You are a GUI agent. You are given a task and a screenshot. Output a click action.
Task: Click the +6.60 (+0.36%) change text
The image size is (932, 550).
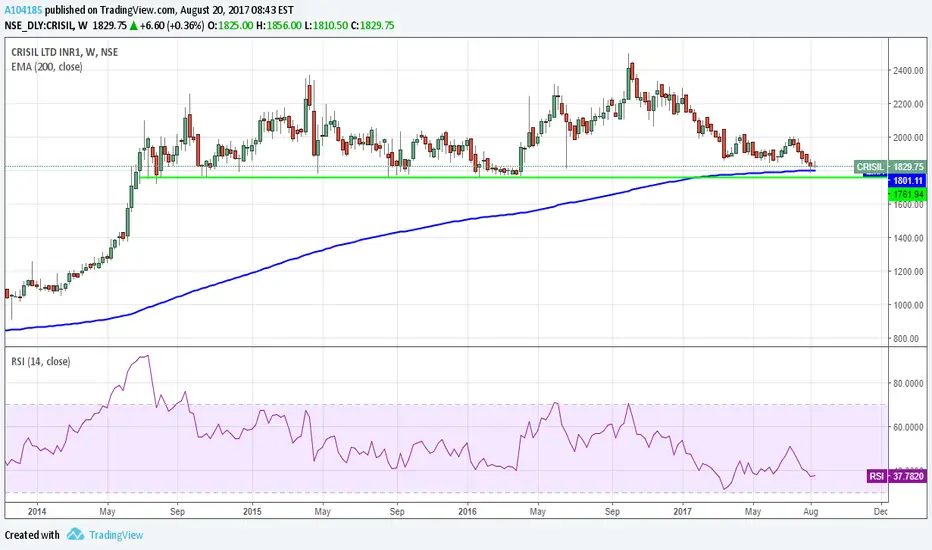click(x=172, y=26)
